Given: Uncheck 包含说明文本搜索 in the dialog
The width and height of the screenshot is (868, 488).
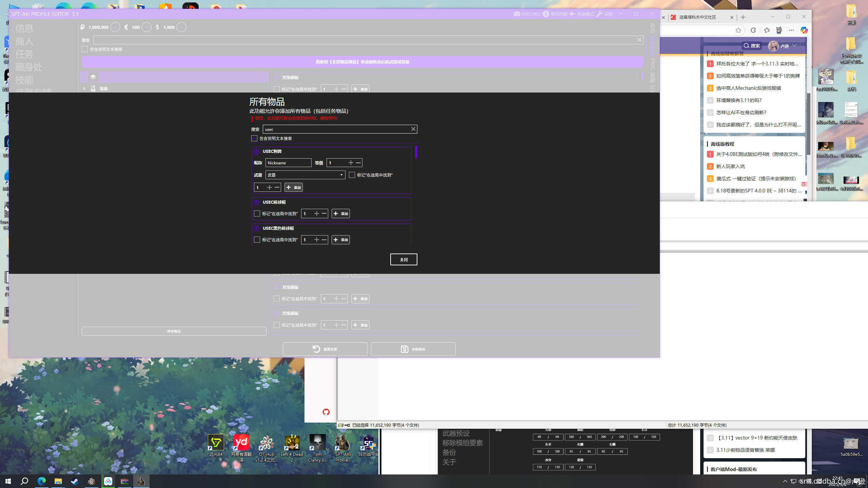Looking at the screenshot, I should pos(254,138).
